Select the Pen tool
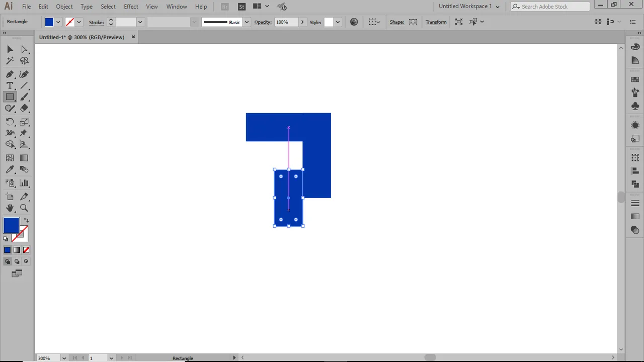Viewport: 644px width, 362px height. (x=10, y=74)
